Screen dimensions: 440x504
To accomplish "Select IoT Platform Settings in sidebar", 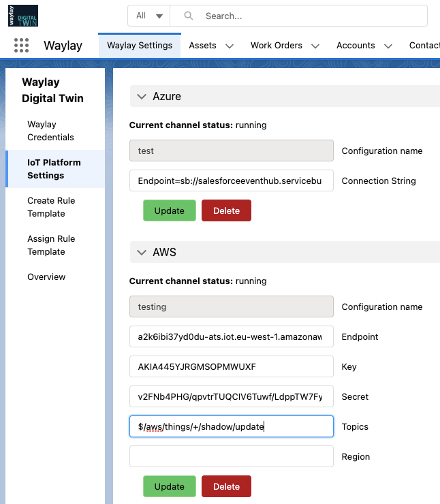I will tap(55, 169).
